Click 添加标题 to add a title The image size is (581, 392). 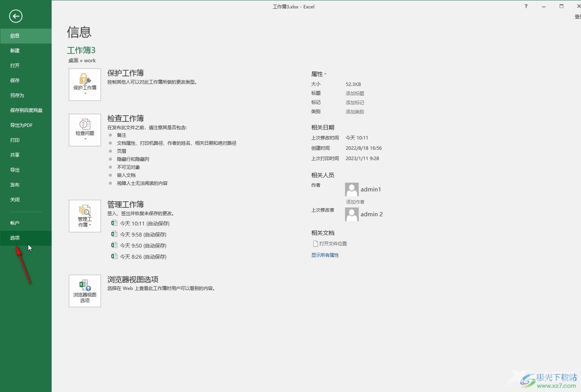coord(355,94)
